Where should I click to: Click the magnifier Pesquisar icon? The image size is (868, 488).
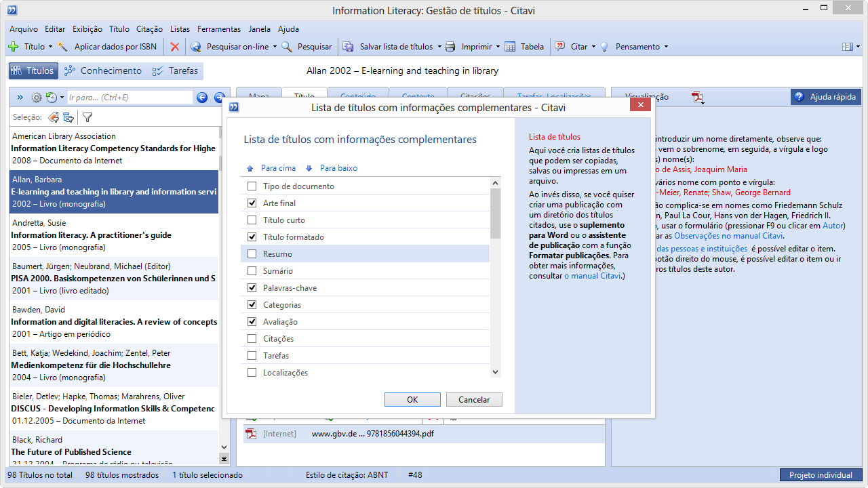(x=287, y=47)
